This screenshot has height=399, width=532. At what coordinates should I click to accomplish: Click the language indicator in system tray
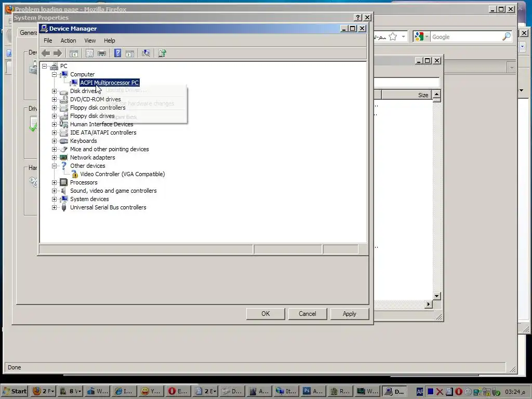tap(420, 392)
